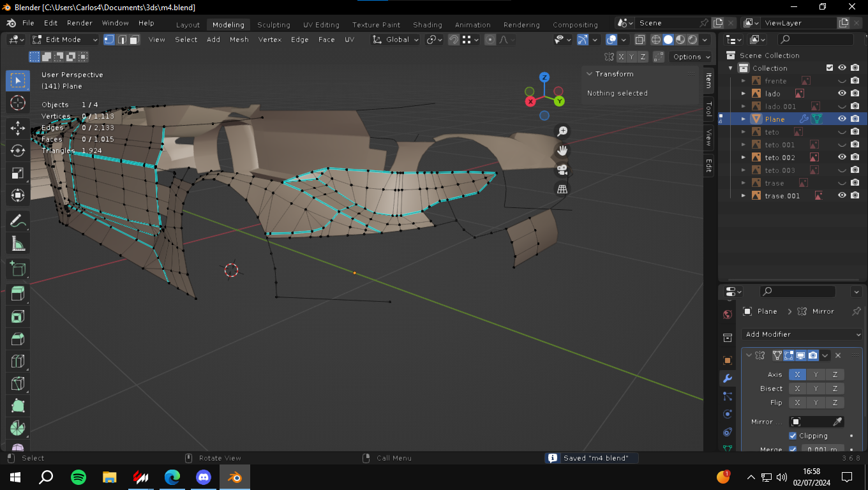Open the Edit Mode selector dropdown
The height and width of the screenshot is (490, 868).
(x=65, y=40)
